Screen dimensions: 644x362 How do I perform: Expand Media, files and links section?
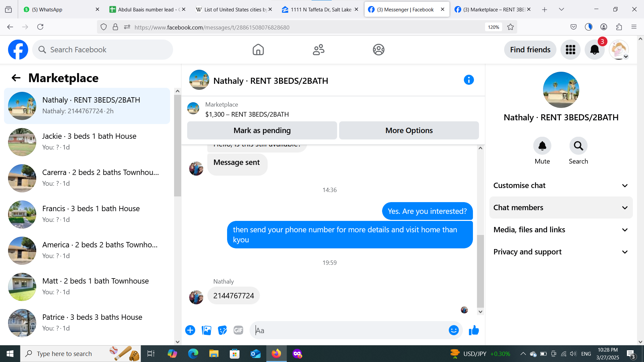click(561, 230)
